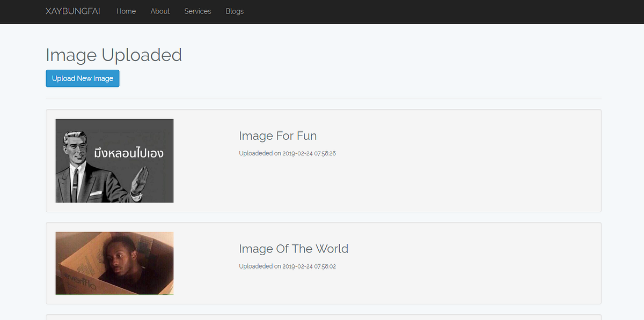Navigate to the About page
The height and width of the screenshot is (320, 644).
[x=160, y=11]
